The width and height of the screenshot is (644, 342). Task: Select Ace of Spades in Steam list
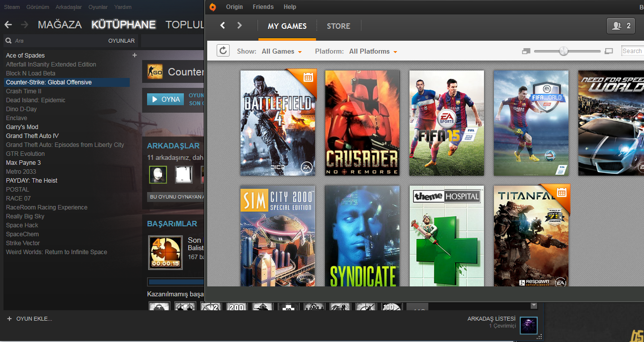click(25, 56)
